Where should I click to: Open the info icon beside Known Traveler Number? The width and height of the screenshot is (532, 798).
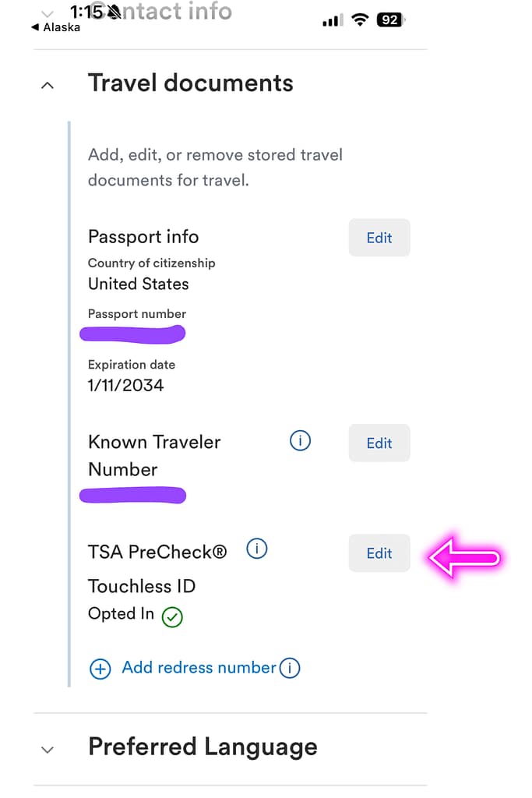pos(300,441)
